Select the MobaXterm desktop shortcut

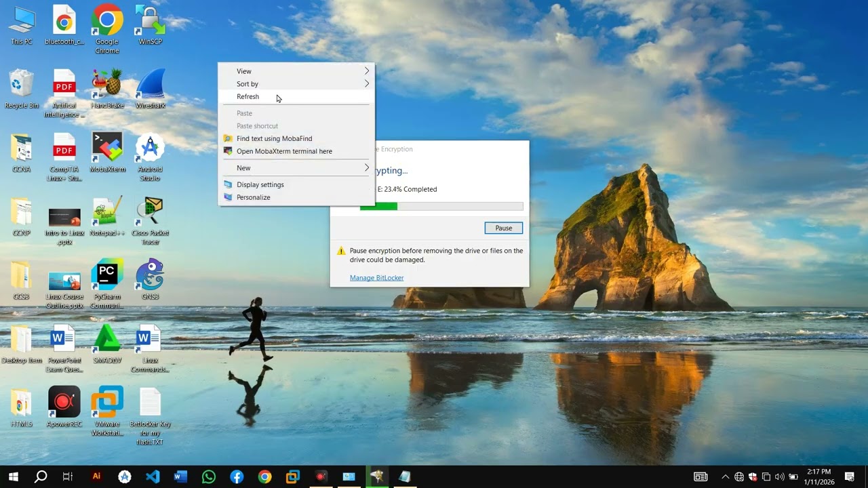107,153
